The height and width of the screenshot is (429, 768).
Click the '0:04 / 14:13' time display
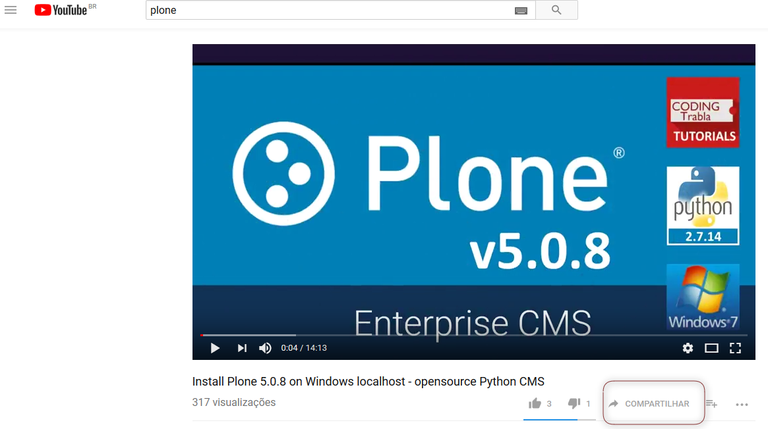pos(304,348)
